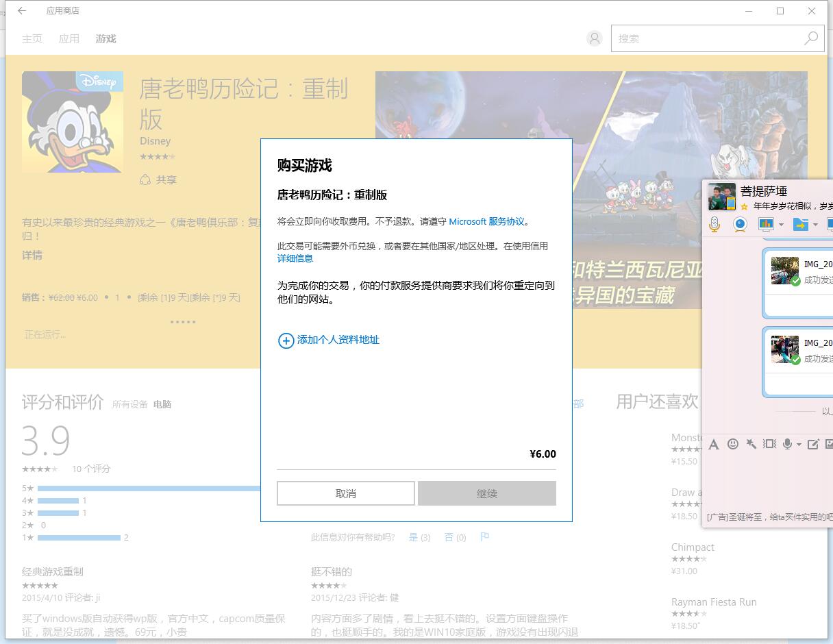Click the send file folder icon in chat

click(x=800, y=224)
